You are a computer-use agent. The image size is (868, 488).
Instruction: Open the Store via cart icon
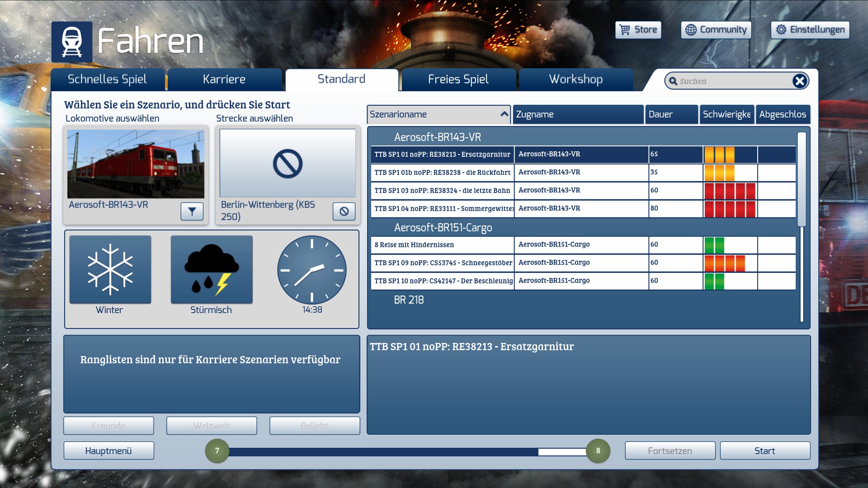[x=625, y=30]
